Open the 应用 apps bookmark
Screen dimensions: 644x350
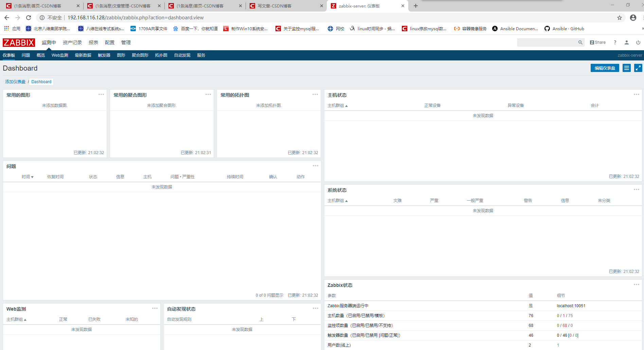click(12, 29)
